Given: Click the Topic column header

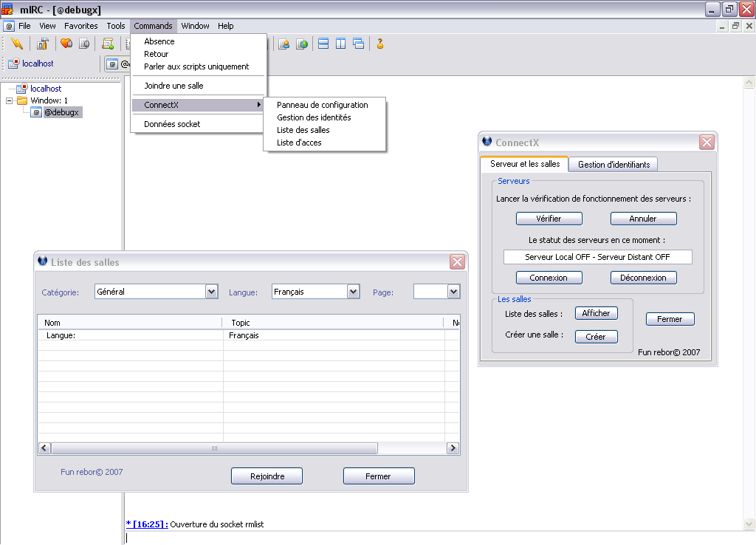Looking at the screenshot, I should (333, 323).
